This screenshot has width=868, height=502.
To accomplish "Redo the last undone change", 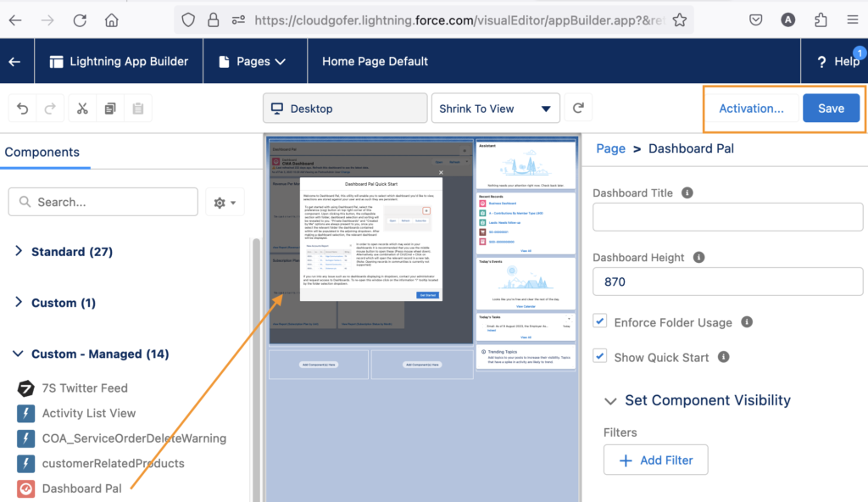I will pyautogui.click(x=50, y=109).
